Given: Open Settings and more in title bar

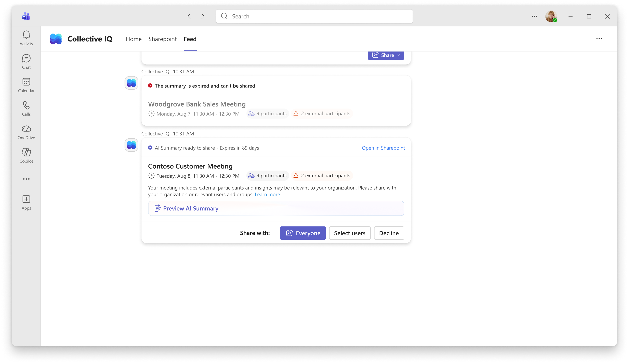Looking at the screenshot, I should point(534,16).
